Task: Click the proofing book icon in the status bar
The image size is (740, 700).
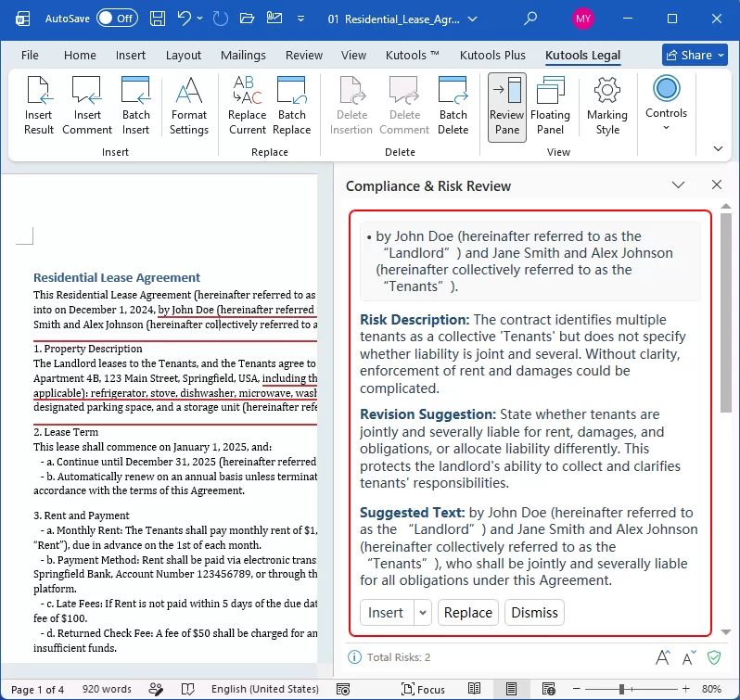Action: tap(188, 689)
